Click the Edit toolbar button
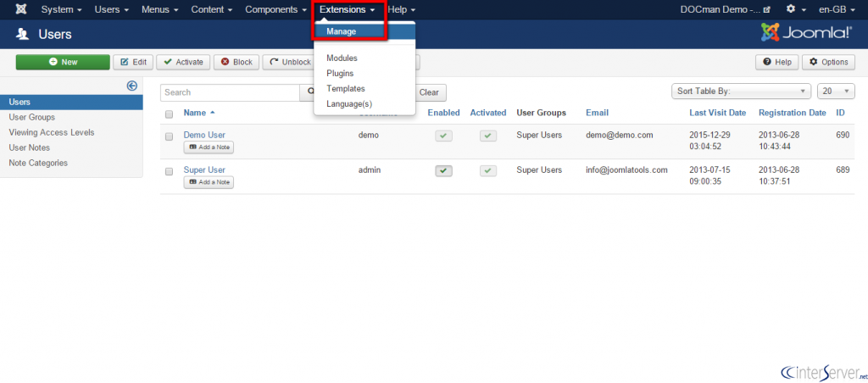The width and height of the screenshot is (868, 383). tap(133, 62)
